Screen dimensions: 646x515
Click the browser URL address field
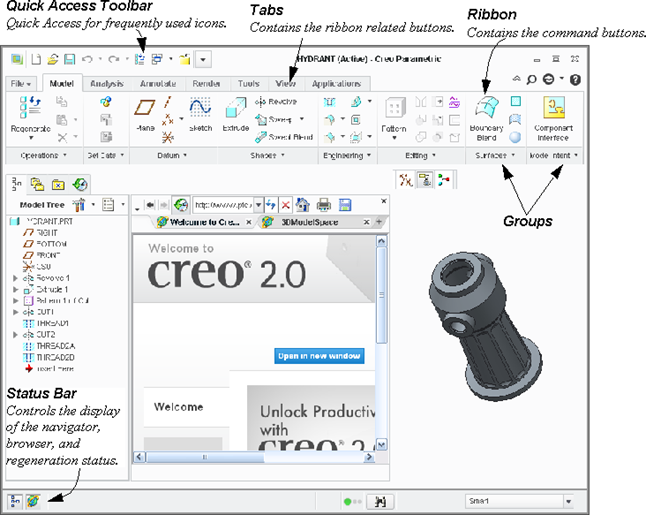tap(223, 205)
